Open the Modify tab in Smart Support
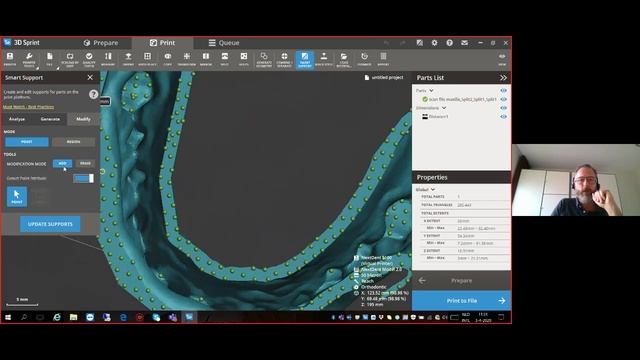 tap(83, 119)
